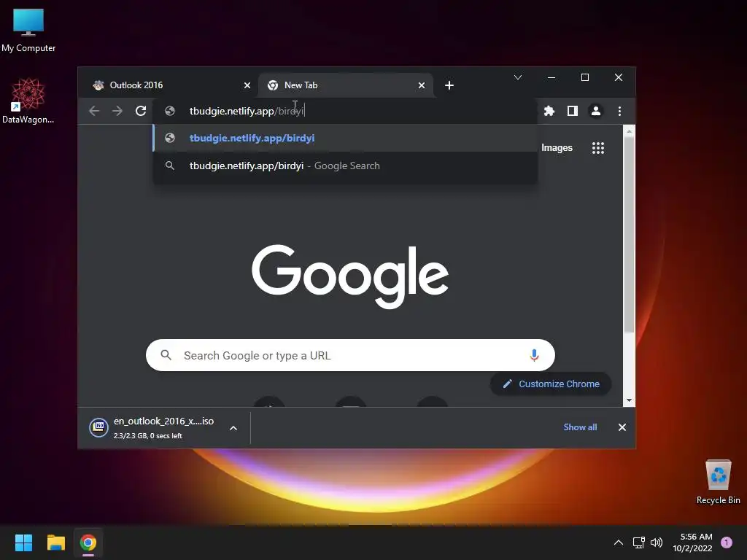Close the Outlook 2016 tab
Screen dimensions: 747x560
click(247, 85)
